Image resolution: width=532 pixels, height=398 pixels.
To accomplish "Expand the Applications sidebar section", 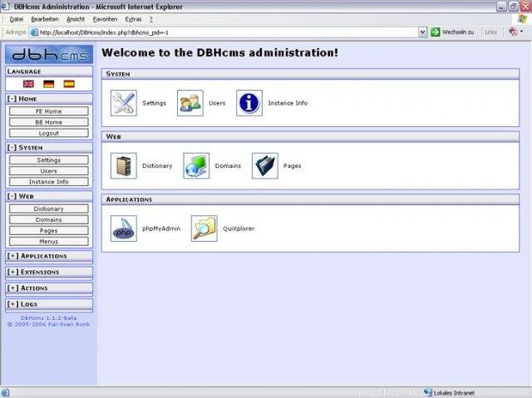I will click(12, 256).
